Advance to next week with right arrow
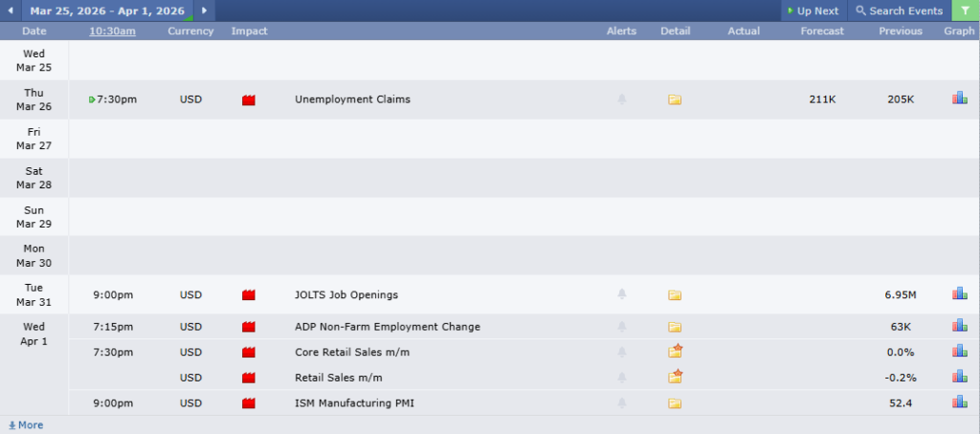980x434 pixels. pyautogui.click(x=204, y=11)
